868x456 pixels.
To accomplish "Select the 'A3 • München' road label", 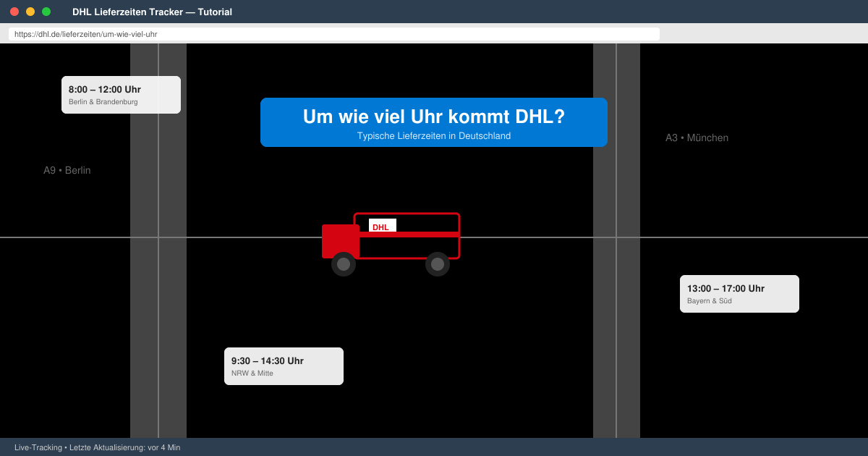I will (x=697, y=138).
